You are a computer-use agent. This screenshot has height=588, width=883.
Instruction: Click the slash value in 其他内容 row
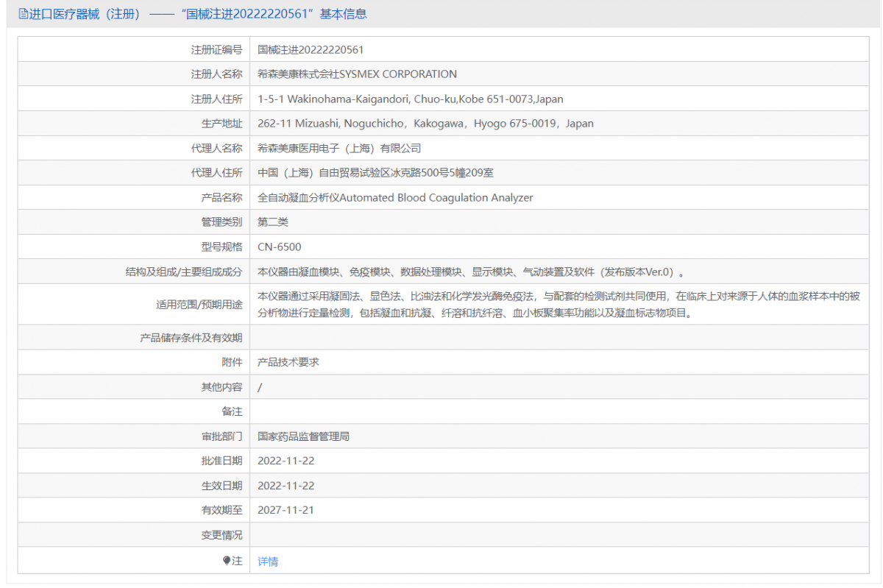point(260,387)
